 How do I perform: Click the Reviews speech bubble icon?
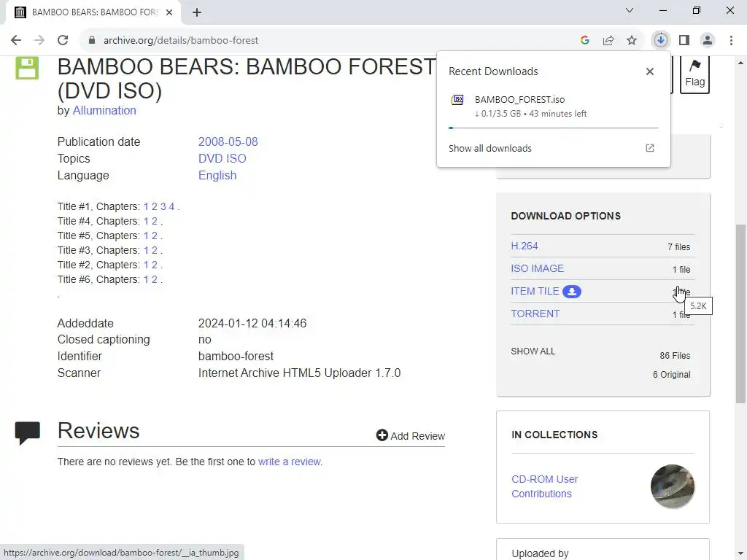point(28,433)
